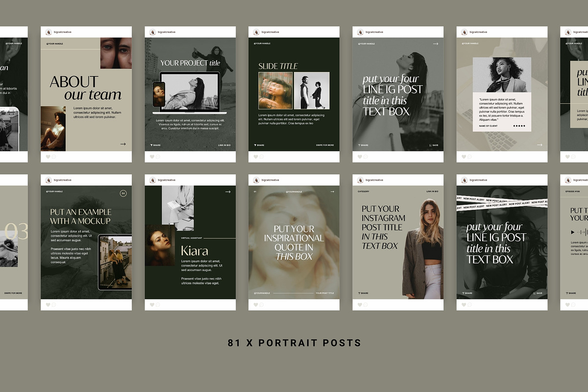Open the bigcatcreative username above the testimonial post
588x392 pixels.
point(478,32)
